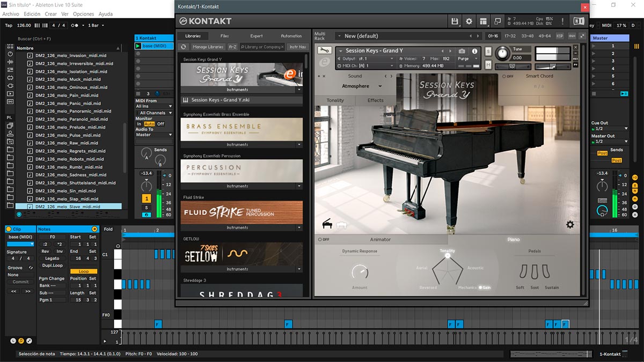Viewport: 644px width, 362px height.
Task: Toggle clip Loop button
Action: point(84,271)
